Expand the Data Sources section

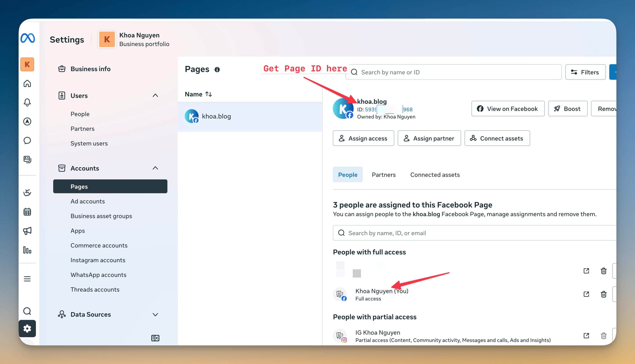[x=155, y=315]
